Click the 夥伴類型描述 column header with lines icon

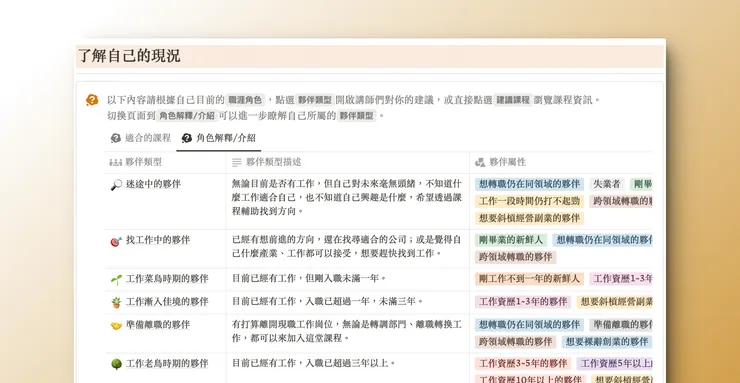point(267,162)
